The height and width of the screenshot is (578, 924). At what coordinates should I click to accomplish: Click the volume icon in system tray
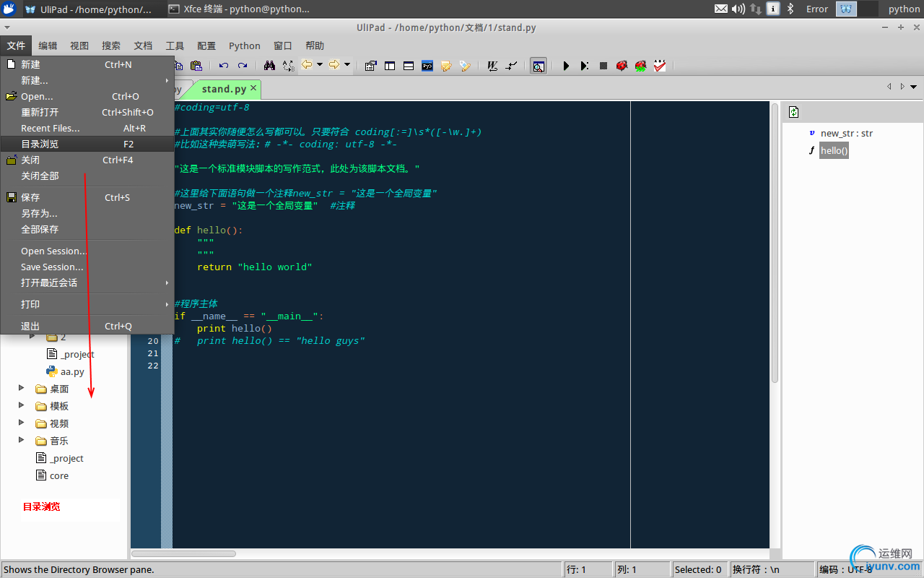(738, 9)
